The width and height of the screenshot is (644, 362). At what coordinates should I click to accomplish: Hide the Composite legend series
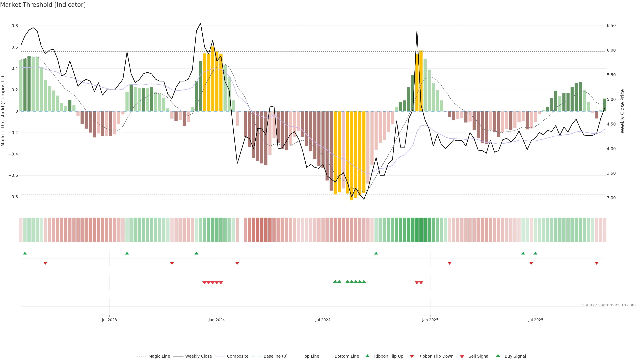[x=237, y=356]
